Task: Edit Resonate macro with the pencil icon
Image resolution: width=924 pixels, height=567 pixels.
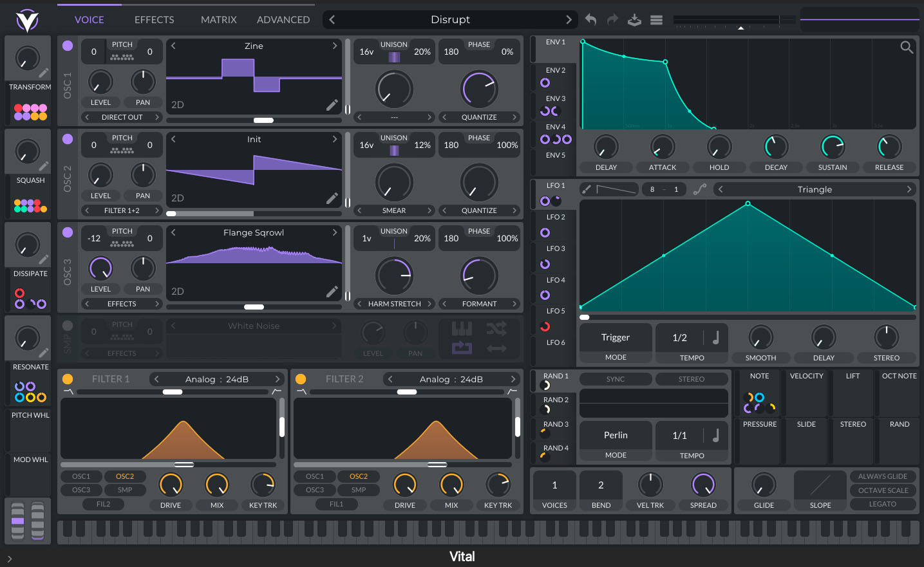Action: coord(43,353)
